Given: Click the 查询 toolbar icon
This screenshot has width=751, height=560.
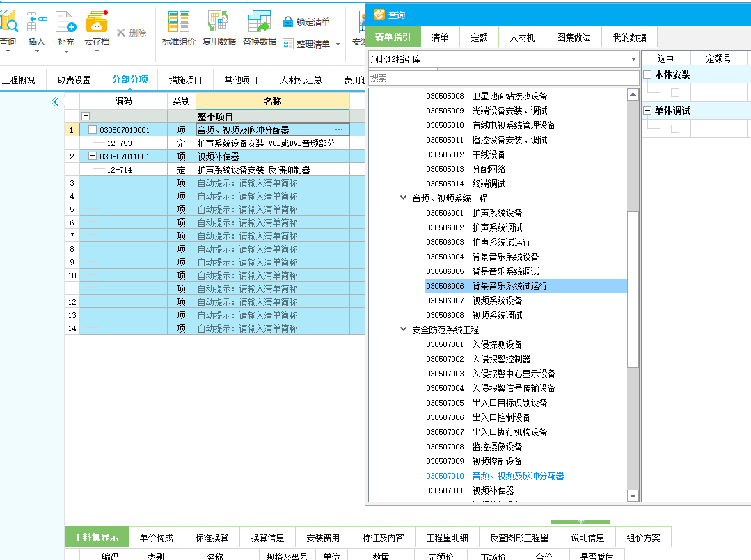Looking at the screenshot, I should coord(8,22).
